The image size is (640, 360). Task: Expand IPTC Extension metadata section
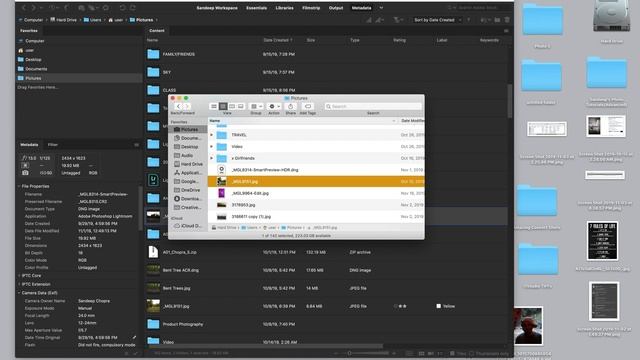click(x=19, y=284)
